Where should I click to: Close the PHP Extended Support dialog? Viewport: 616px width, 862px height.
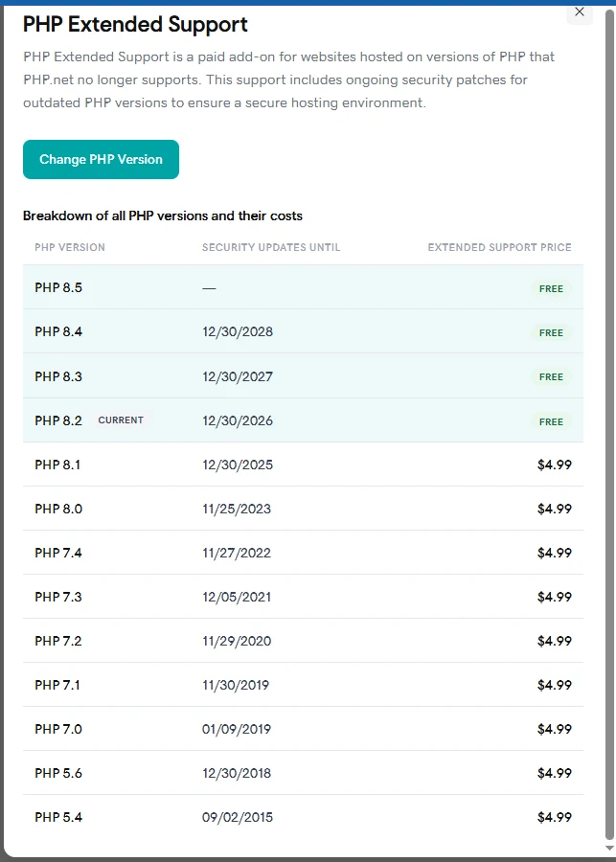point(580,12)
